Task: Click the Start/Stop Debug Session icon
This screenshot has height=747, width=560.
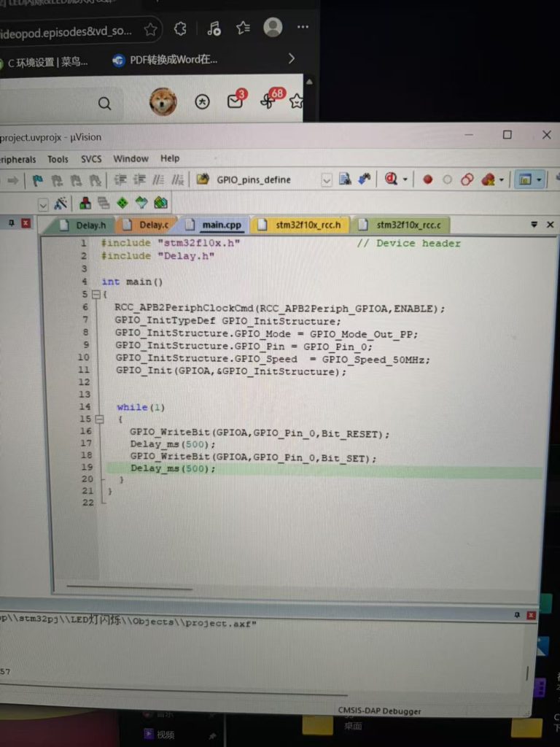Action: (392, 179)
